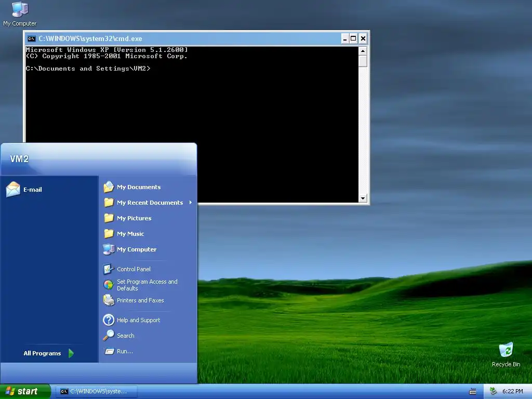The width and height of the screenshot is (532, 399).
Task: Click the cmd window scrollbar thumb
Action: point(363,61)
